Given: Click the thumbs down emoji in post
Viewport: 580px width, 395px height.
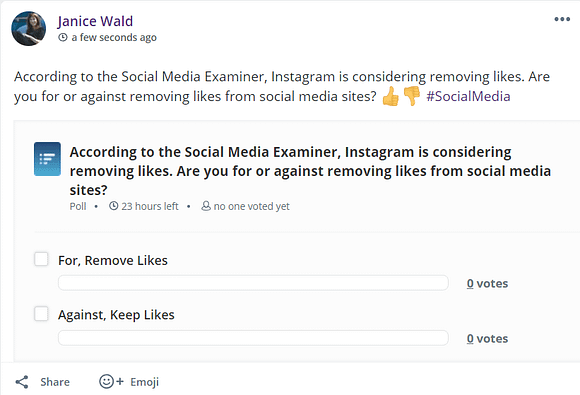Looking at the screenshot, I should pos(412,96).
